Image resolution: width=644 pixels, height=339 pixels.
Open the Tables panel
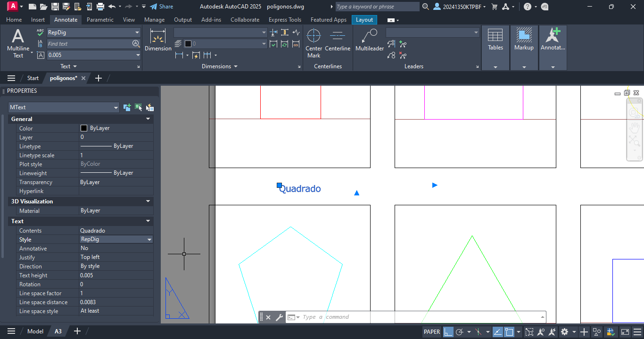click(x=495, y=48)
